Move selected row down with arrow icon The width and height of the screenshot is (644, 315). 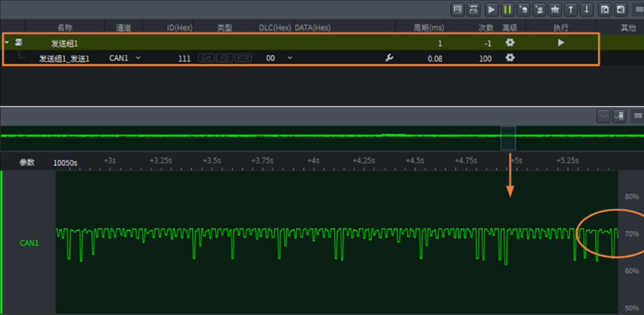pyautogui.click(x=587, y=10)
